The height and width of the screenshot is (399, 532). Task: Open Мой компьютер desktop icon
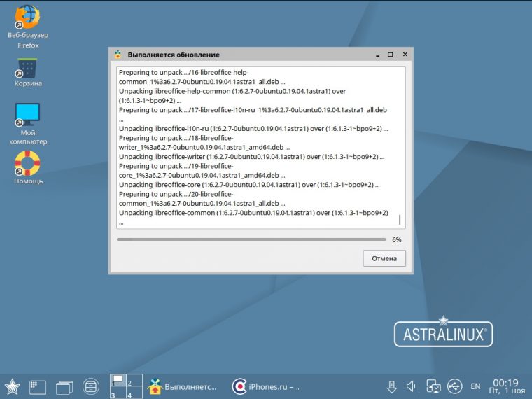tap(27, 124)
